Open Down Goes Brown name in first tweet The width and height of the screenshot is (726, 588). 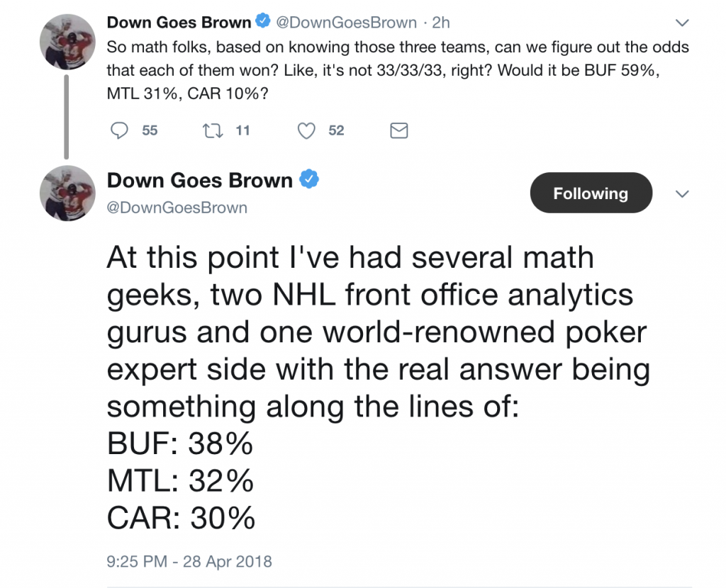pos(179,22)
